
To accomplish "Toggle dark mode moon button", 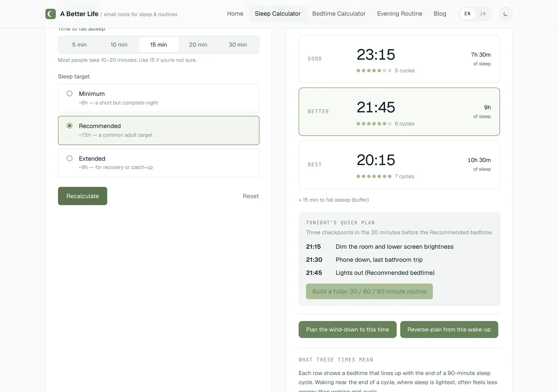I will [506, 14].
